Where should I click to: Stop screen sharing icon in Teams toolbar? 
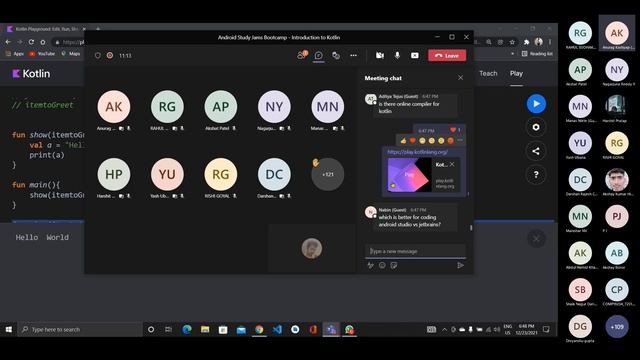415,55
